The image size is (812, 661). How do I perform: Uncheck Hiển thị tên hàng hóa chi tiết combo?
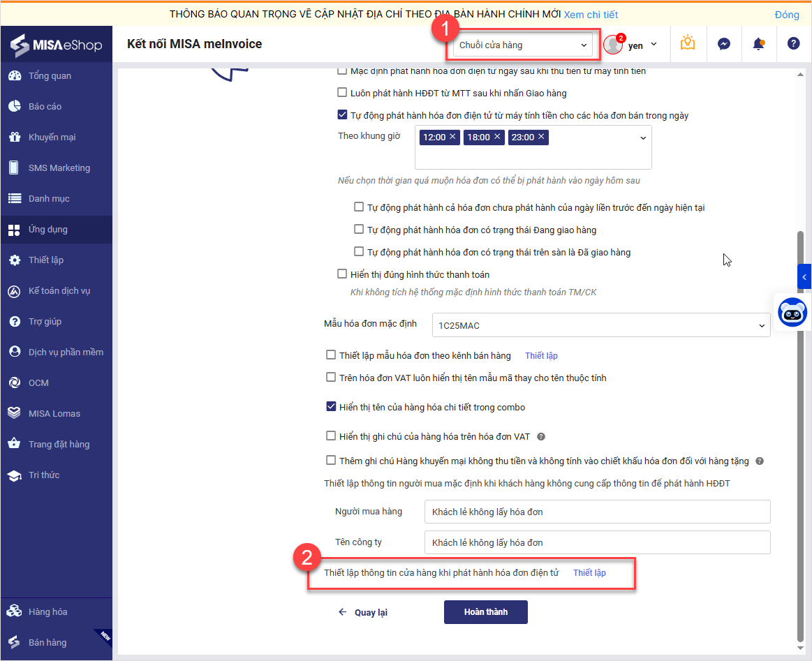331,407
